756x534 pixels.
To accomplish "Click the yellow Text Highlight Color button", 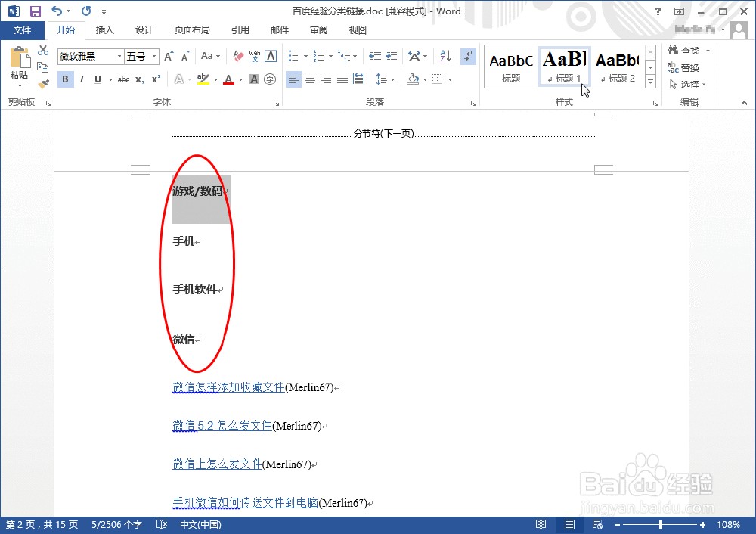I will [x=203, y=79].
